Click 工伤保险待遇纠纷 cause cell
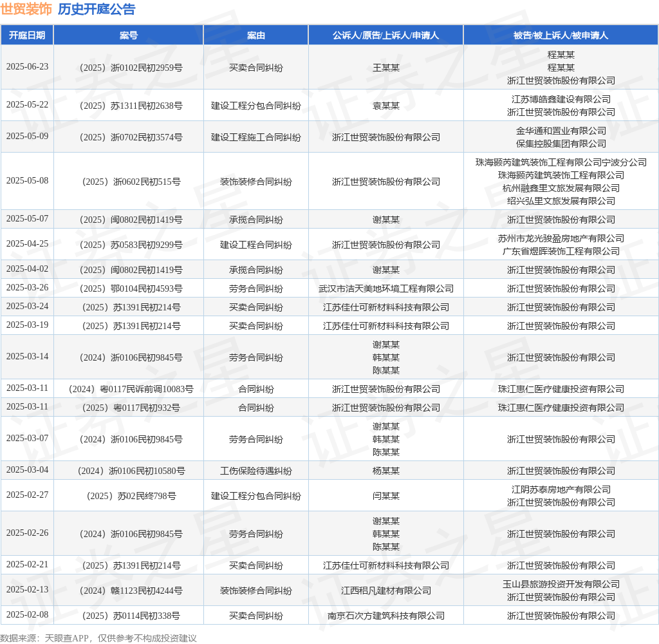Screen dimensions: 659x644 256,471
